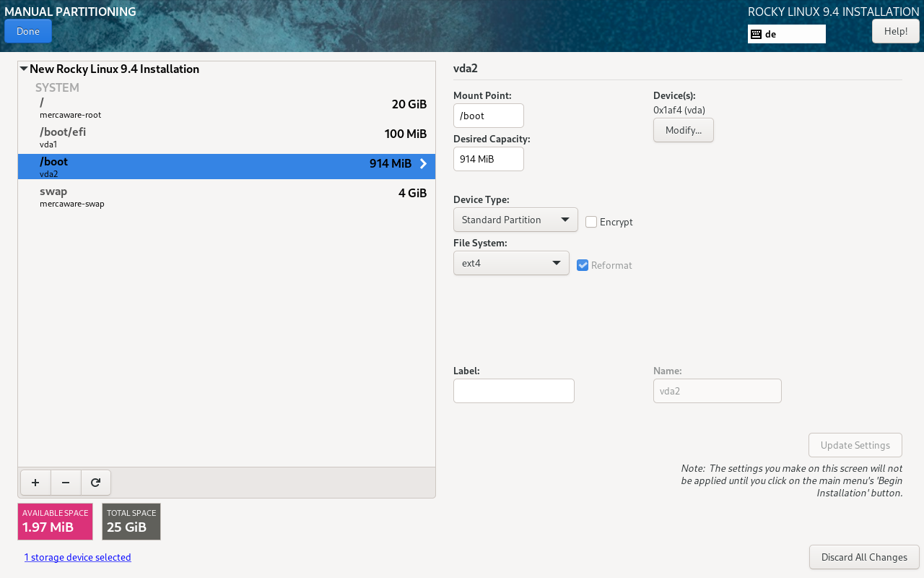Click the de keyboard layout indicator
Screen dimensions: 924x578
tap(787, 34)
